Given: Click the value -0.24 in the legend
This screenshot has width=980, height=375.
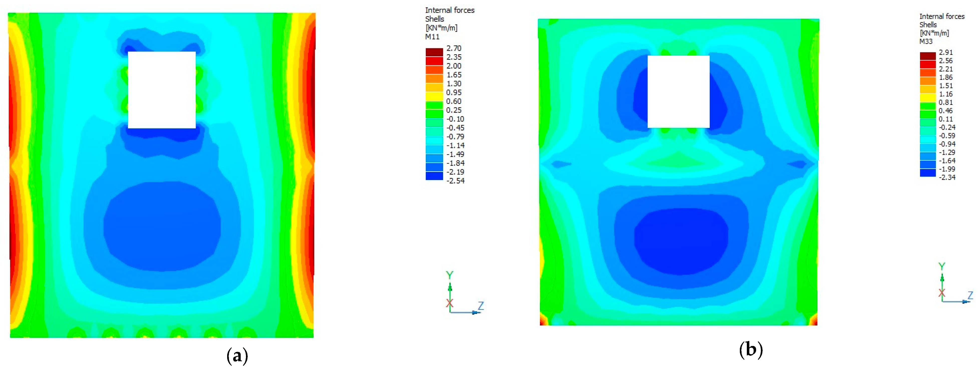Looking at the screenshot, I should click(947, 127).
